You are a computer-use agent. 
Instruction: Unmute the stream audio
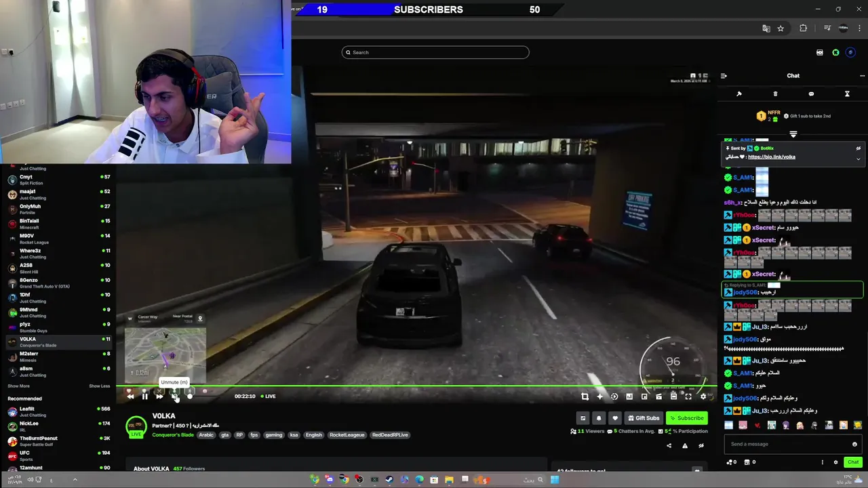tap(174, 396)
